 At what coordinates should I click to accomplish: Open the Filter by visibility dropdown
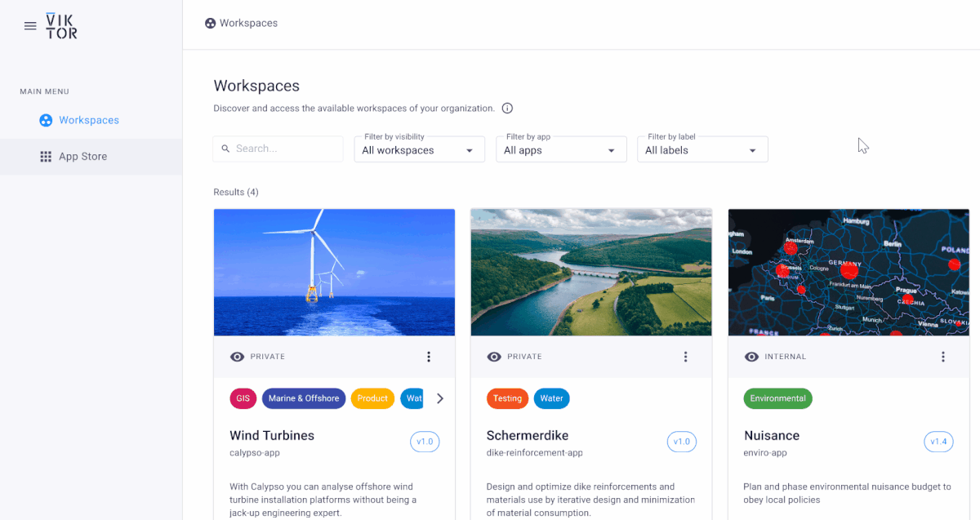419,149
